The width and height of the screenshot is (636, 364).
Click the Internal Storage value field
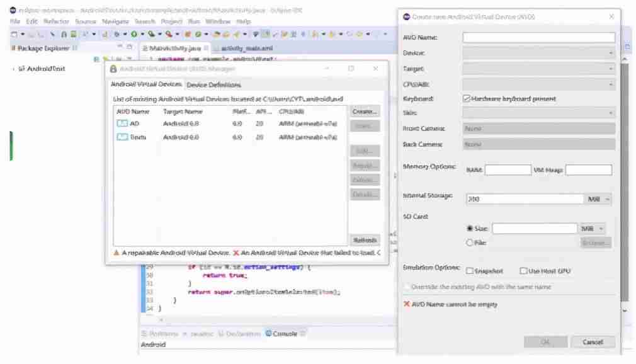click(525, 199)
